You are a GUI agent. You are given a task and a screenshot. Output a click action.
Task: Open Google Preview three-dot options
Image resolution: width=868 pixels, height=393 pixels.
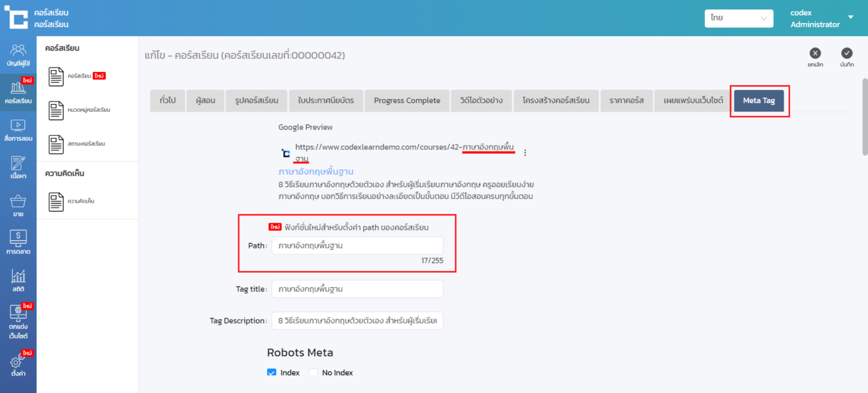click(x=525, y=152)
